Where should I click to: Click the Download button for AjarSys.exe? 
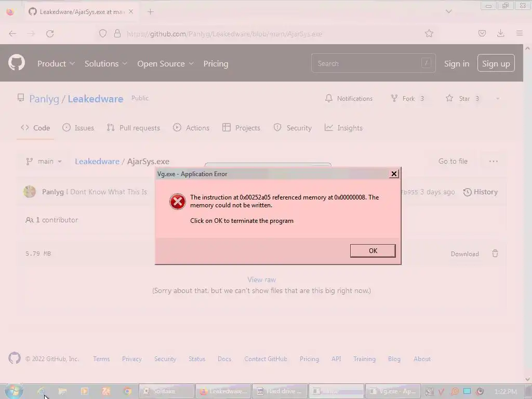click(x=465, y=254)
